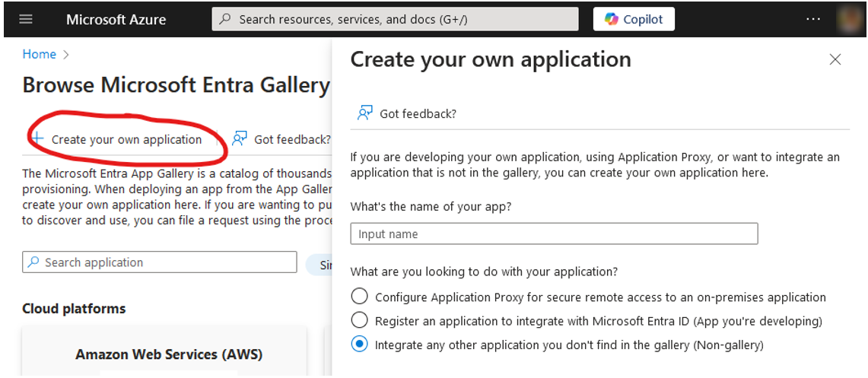
Task: Open the Amazon Web Services (AWS) card
Action: coord(164,351)
